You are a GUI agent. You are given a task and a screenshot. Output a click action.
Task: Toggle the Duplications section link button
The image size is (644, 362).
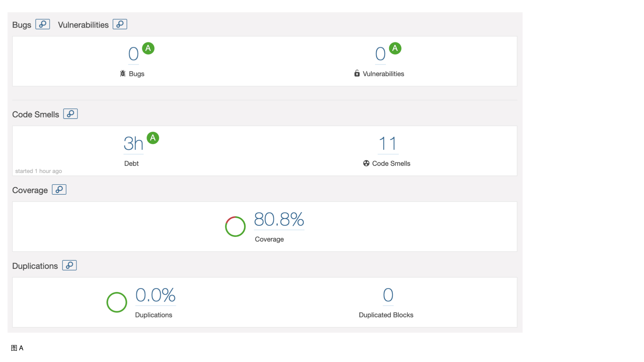(69, 266)
